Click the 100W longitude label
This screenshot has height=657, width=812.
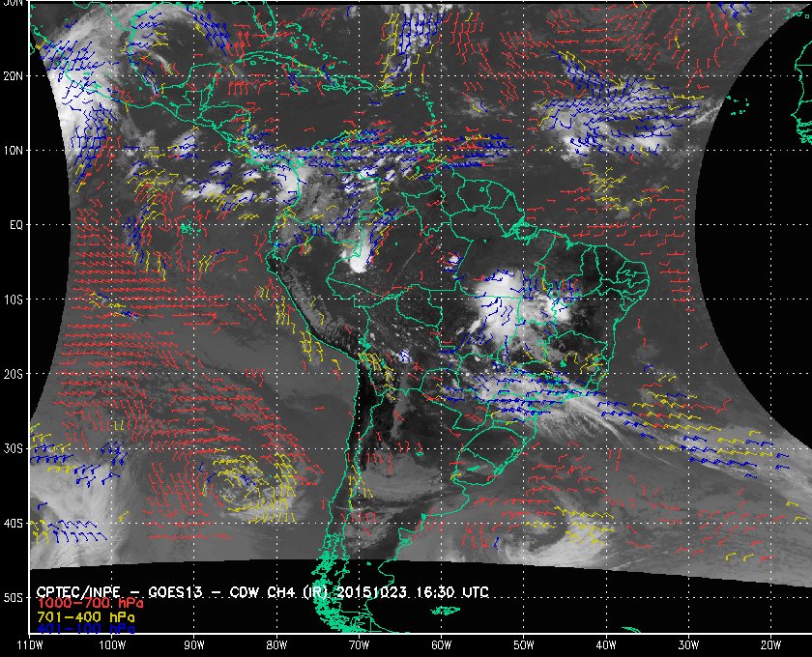112,645
